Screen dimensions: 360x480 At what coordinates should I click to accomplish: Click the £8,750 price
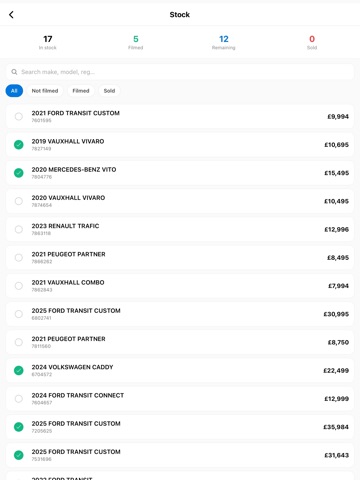(338, 342)
